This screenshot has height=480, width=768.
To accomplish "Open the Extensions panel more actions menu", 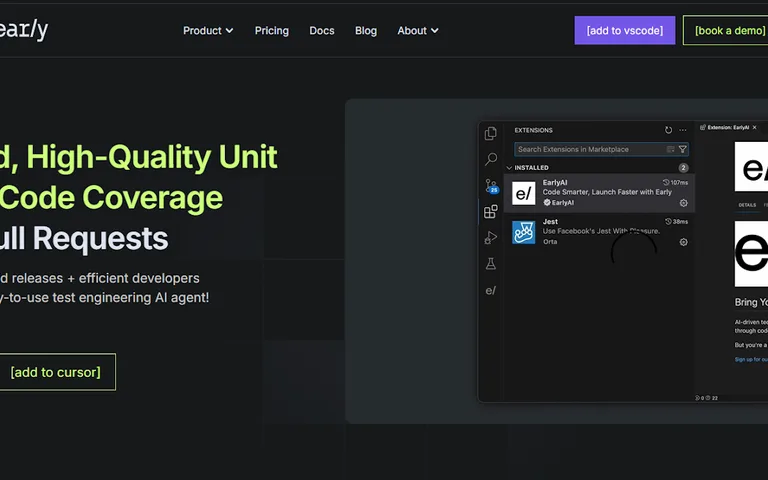I will (x=683, y=130).
